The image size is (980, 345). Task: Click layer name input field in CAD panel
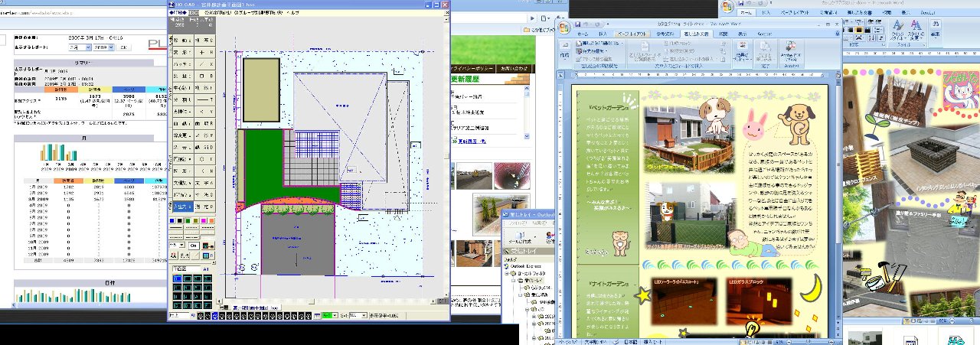[185, 269]
